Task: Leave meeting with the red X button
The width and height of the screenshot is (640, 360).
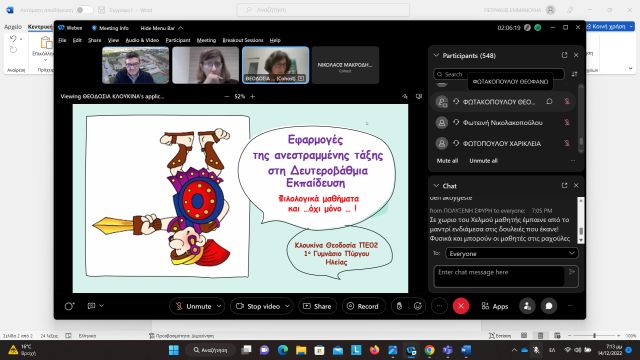Action: (x=461, y=306)
